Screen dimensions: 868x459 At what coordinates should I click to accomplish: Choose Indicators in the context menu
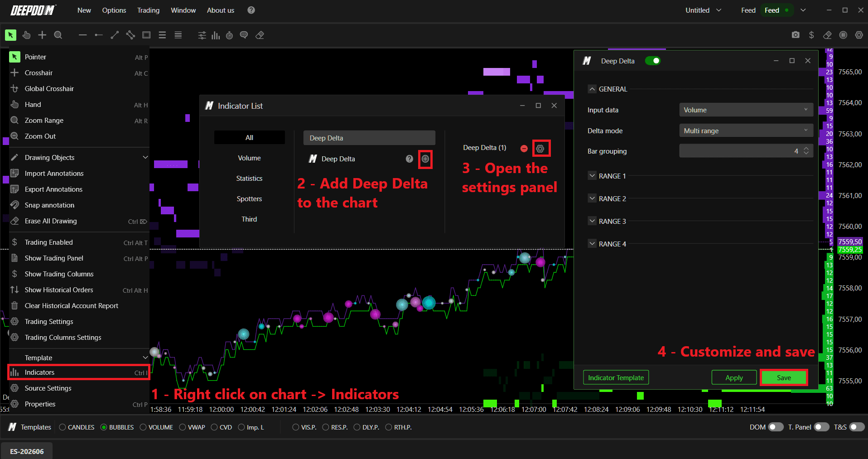click(79, 372)
